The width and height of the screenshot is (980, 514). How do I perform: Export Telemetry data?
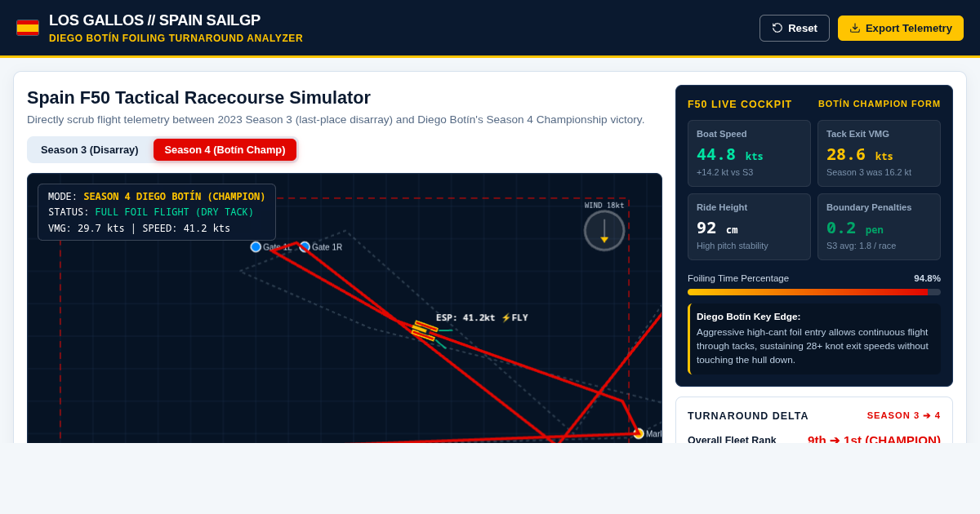(x=901, y=28)
